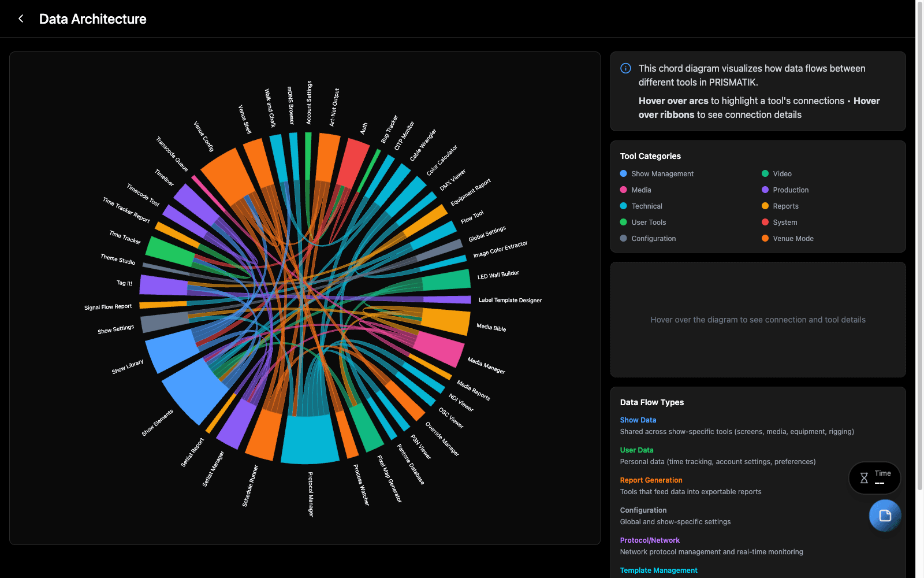Click the Template Management heading
Viewport: 924px width, 578px height.
point(659,570)
